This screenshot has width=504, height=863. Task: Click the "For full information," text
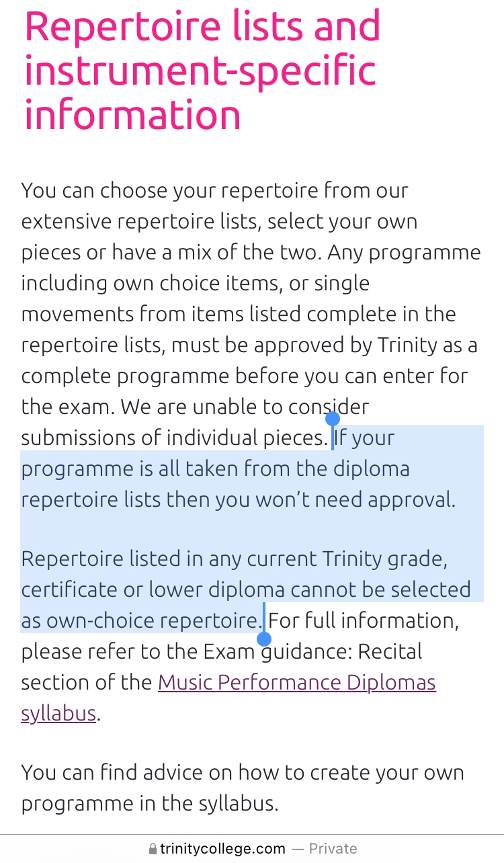(x=364, y=620)
